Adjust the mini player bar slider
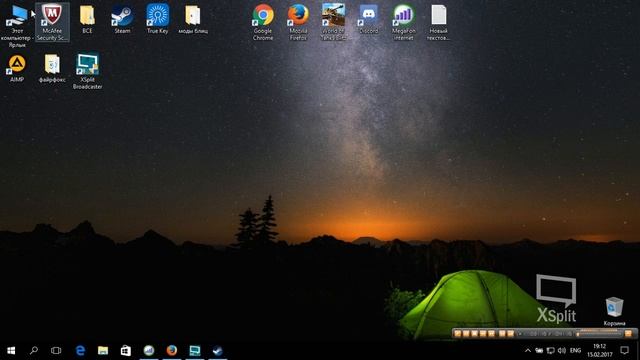 598,333
